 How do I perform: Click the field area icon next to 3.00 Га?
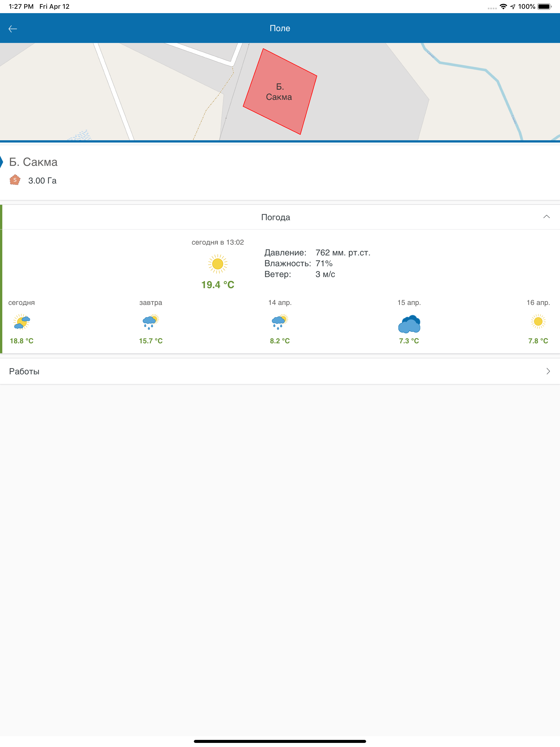[x=15, y=180]
